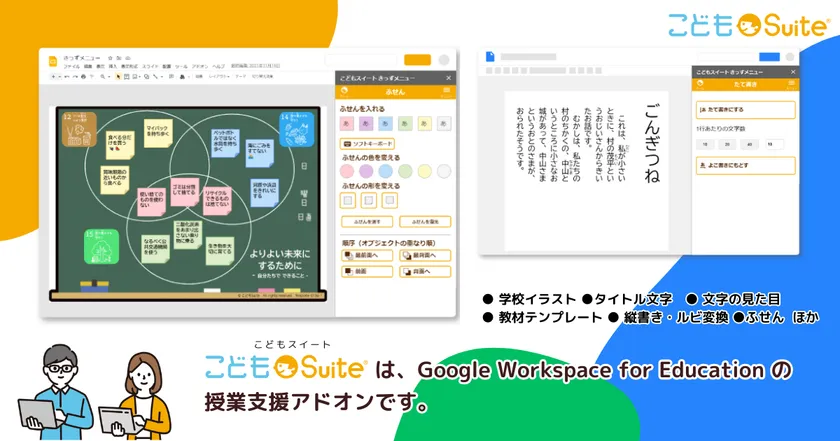
Task: Open the ファイル menu
Action: point(72,66)
